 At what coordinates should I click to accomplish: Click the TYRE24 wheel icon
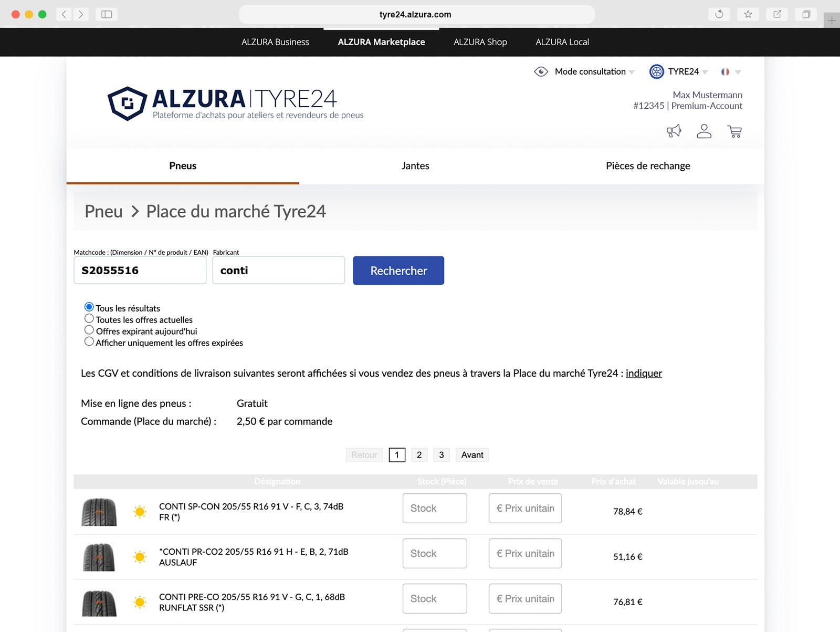click(657, 71)
